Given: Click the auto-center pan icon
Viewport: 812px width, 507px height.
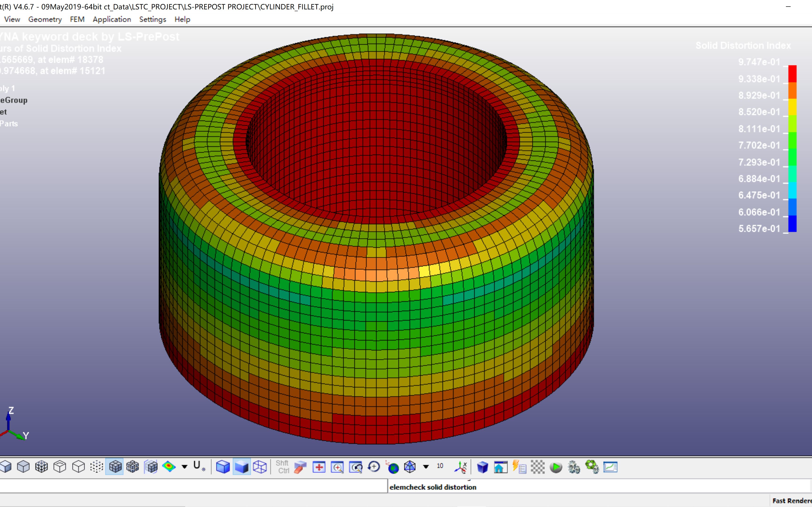Looking at the screenshot, I should 319,467.
